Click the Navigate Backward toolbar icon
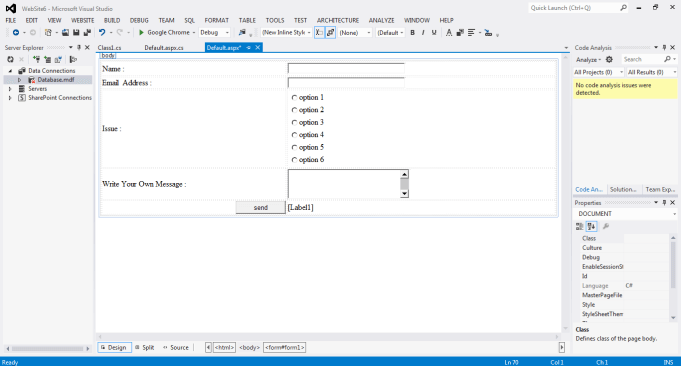The width and height of the screenshot is (681, 366). click(x=16, y=33)
